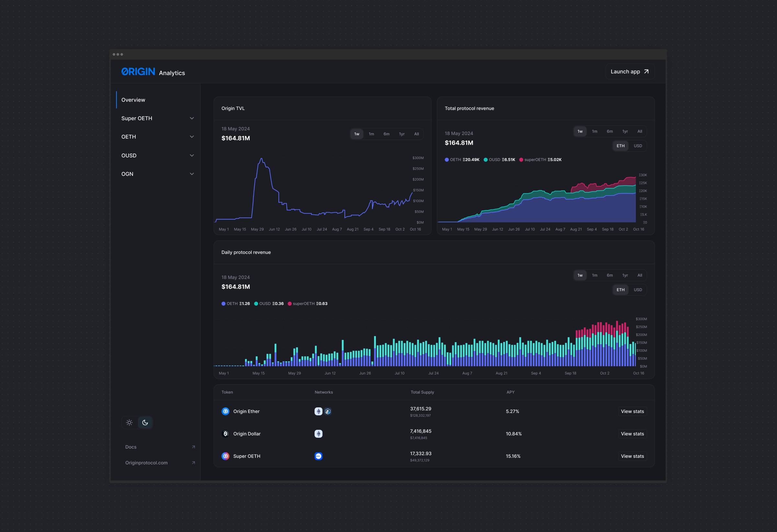Click the Daily protocol revenue bar chart
Viewport: 777px width, 532px height.
tap(425, 344)
